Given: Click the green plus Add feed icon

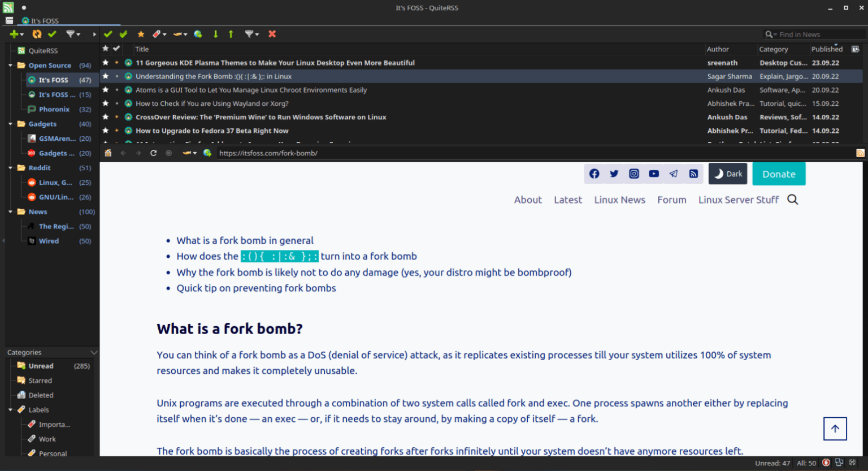Looking at the screenshot, I should point(14,34).
